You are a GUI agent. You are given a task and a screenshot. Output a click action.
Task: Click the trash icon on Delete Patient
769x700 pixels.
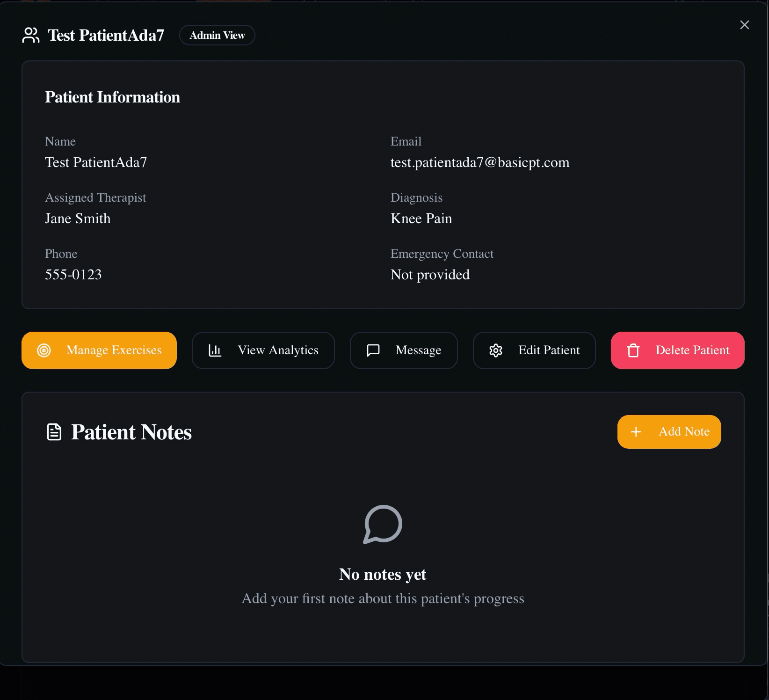pyautogui.click(x=634, y=350)
